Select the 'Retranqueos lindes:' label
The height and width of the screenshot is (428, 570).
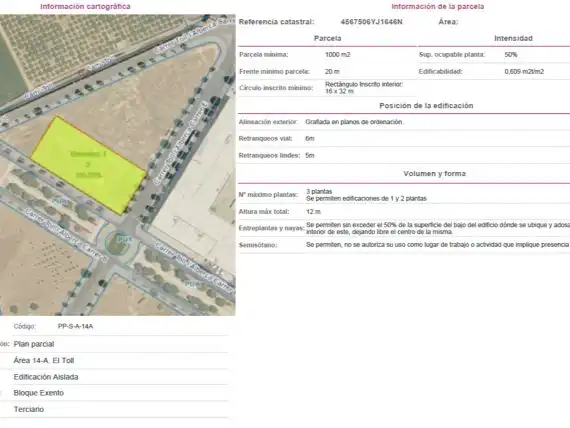point(269,155)
